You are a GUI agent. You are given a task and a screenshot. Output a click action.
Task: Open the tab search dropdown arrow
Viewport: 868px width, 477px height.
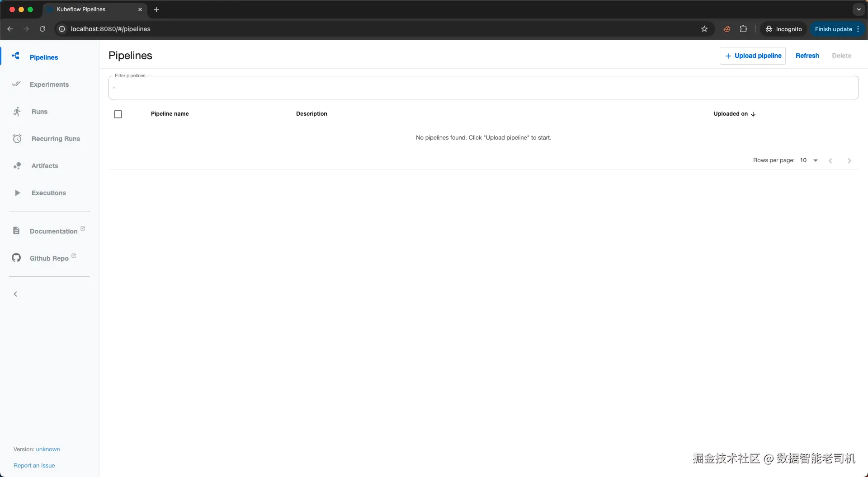point(859,9)
